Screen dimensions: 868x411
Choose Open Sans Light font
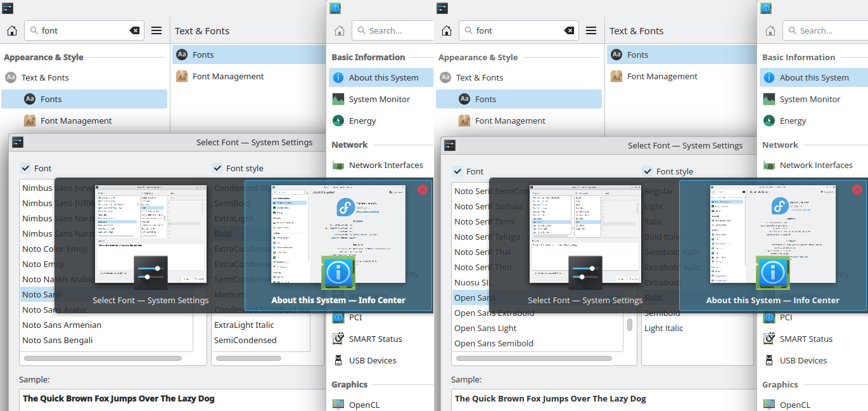pos(485,328)
